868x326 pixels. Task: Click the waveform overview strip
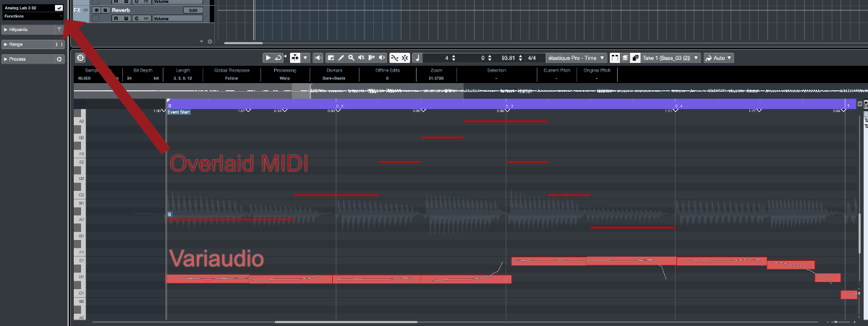(469, 91)
